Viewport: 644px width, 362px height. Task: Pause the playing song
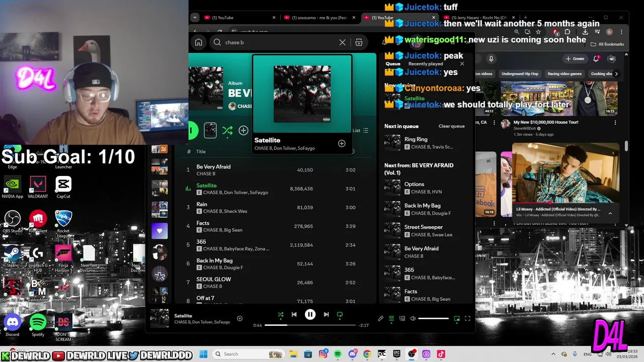(310, 315)
